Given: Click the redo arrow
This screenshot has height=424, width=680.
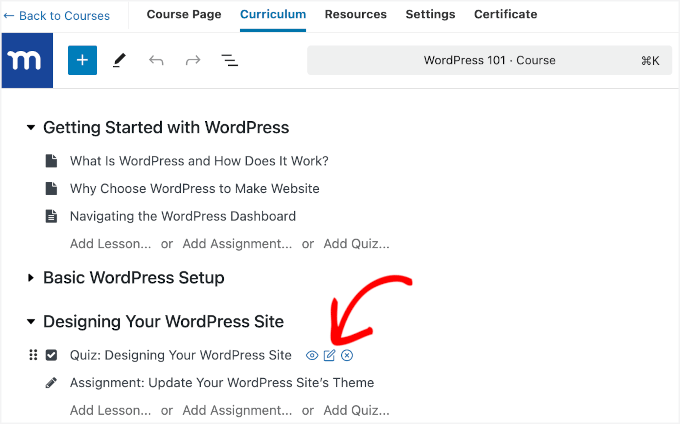Looking at the screenshot, I should pyautogui.click(x=193, y=60).
